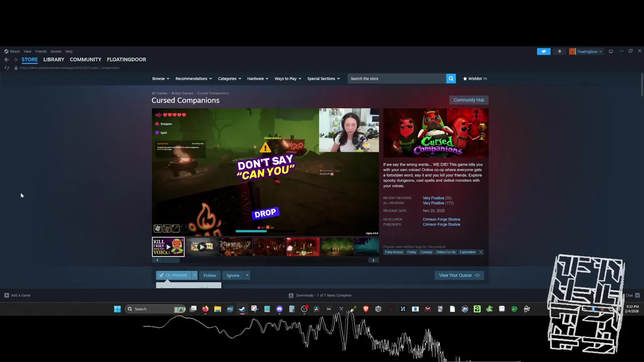Open the Hardware dropdown menu
Viewport: 644px width, 362px height.
tap(258, 78)
